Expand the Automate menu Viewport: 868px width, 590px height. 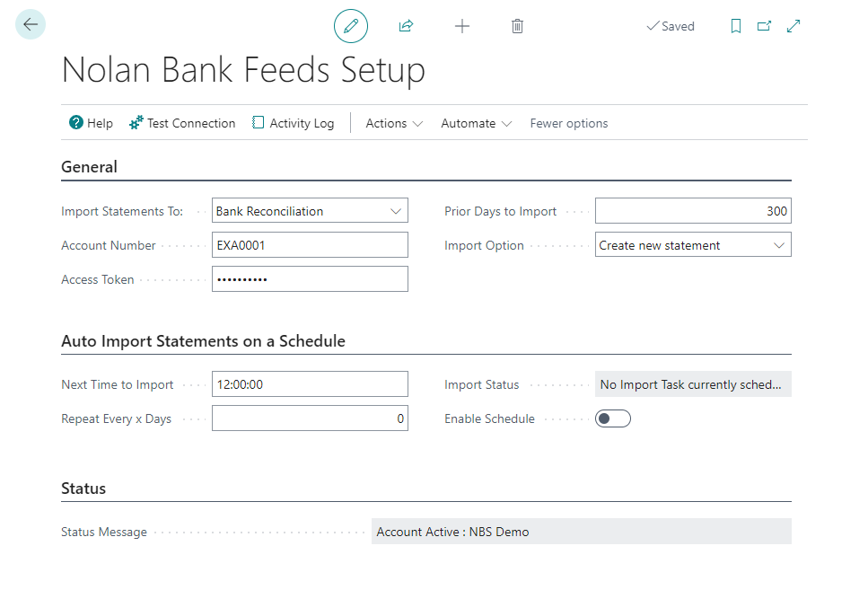[476, 123]
